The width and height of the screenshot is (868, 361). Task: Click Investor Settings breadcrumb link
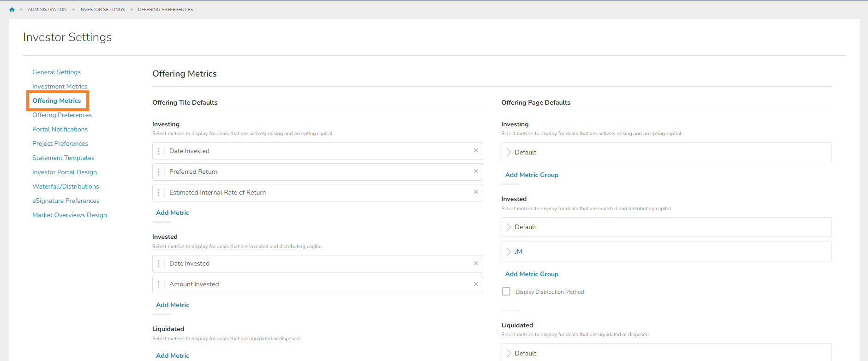coord(102,10)
